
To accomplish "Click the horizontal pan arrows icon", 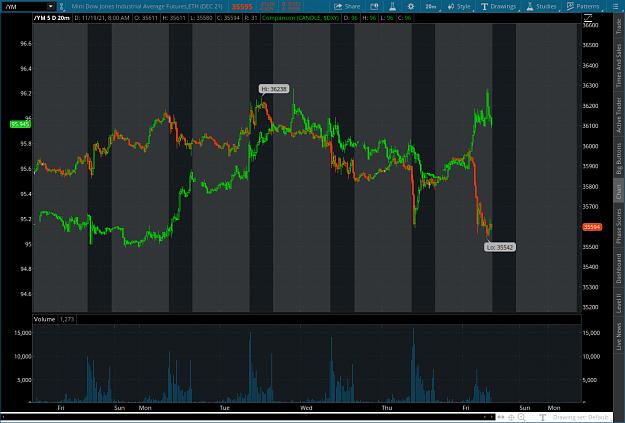I will pos(501,417).
